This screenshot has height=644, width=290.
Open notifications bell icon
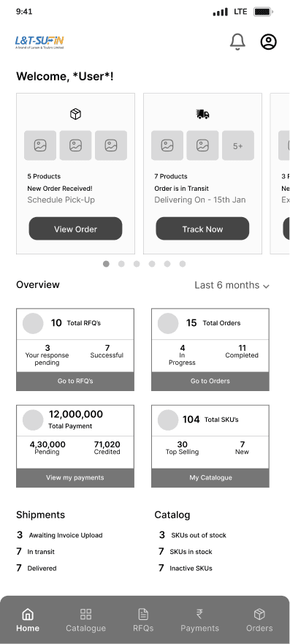tap(237, 42)
